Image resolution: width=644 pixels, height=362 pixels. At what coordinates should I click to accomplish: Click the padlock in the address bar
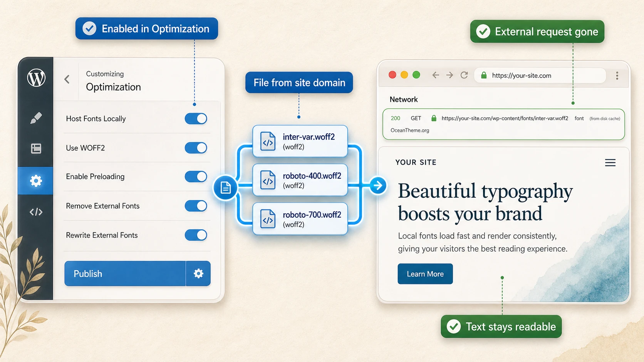coord(484,75)
